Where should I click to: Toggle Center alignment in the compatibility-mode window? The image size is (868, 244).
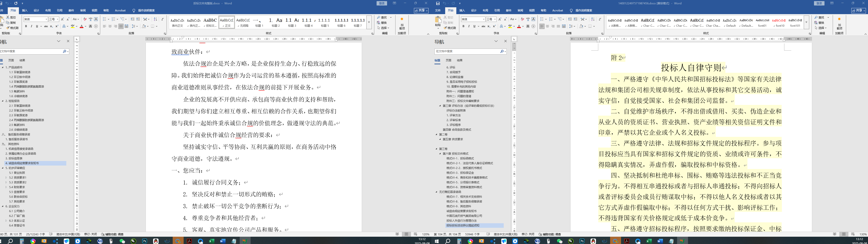[547, 26]
